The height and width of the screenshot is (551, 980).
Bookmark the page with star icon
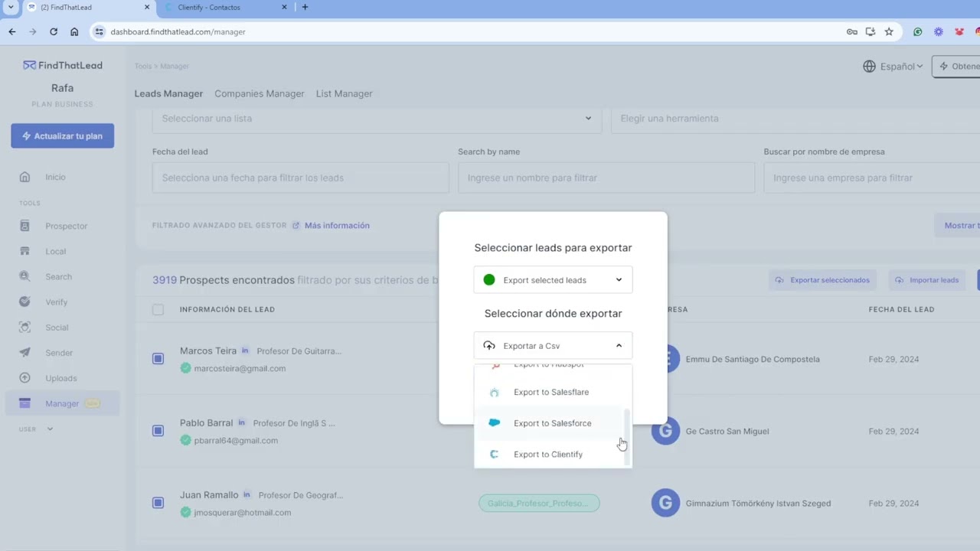[889, 31]
